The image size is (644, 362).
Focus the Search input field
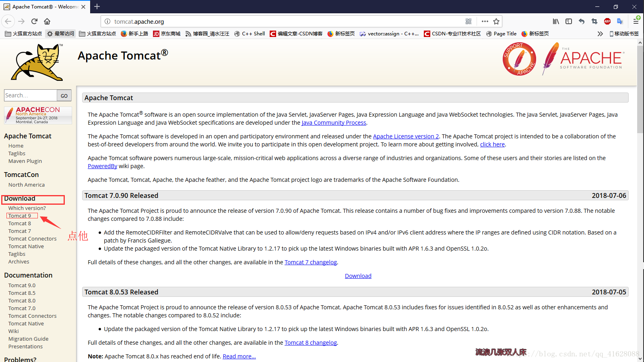31,95
